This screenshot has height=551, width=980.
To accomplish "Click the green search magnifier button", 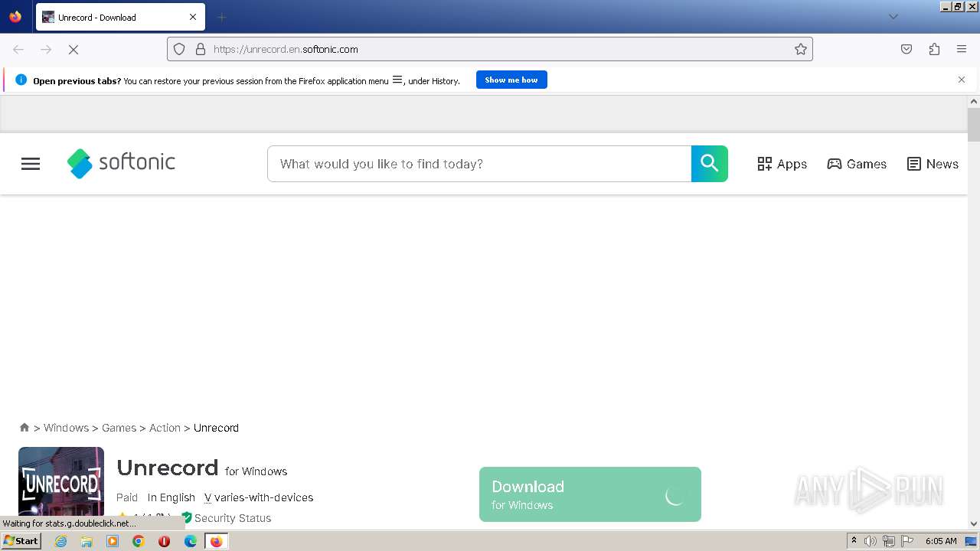I will click(x=709, y=164).
